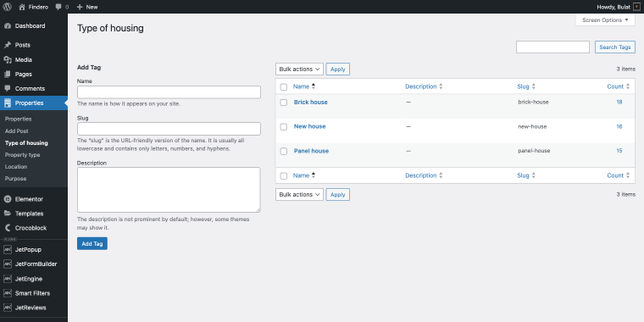Click the Smart Filters icon
The width and height of the screenshot is (644, 322).
tap(8, 293)
